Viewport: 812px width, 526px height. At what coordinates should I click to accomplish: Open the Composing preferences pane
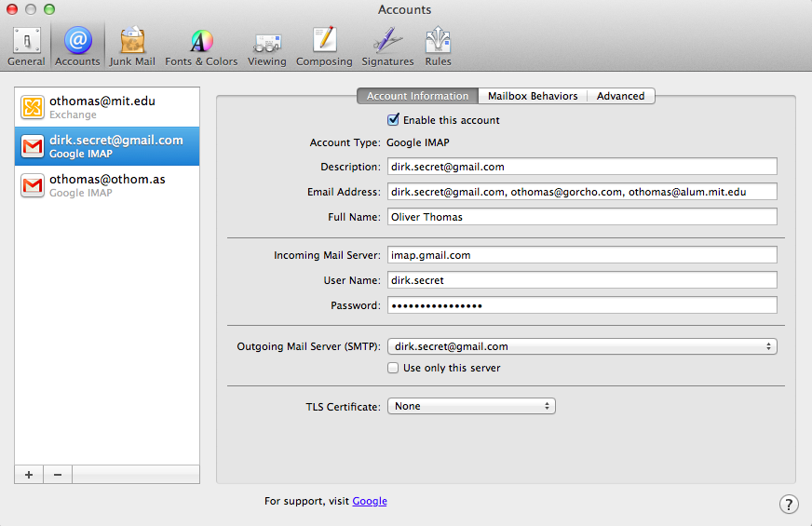tap(324, 47)
